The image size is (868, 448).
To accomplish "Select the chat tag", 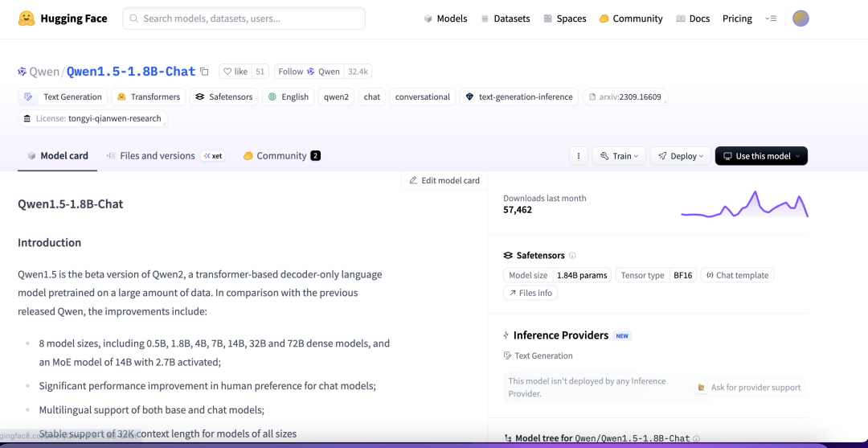I will pos(372,97).
